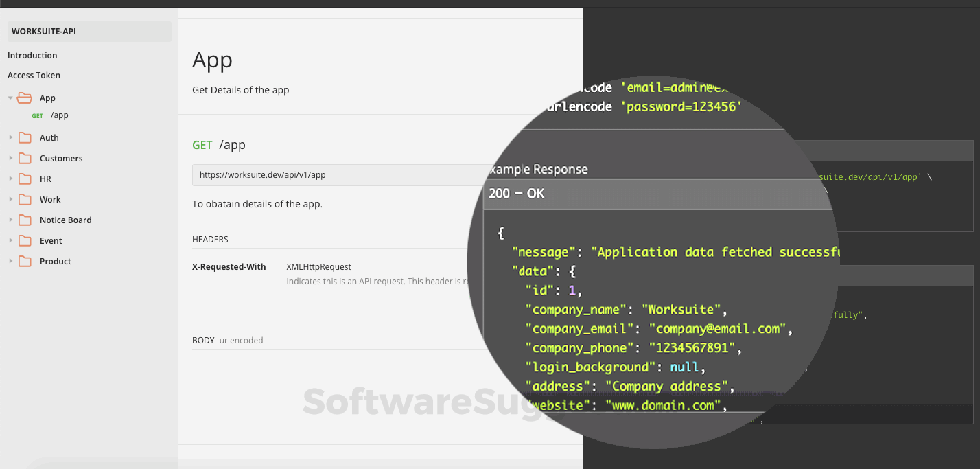Select the /app endpoint entry
Viewport: 980px width, 469px height.
59,115
